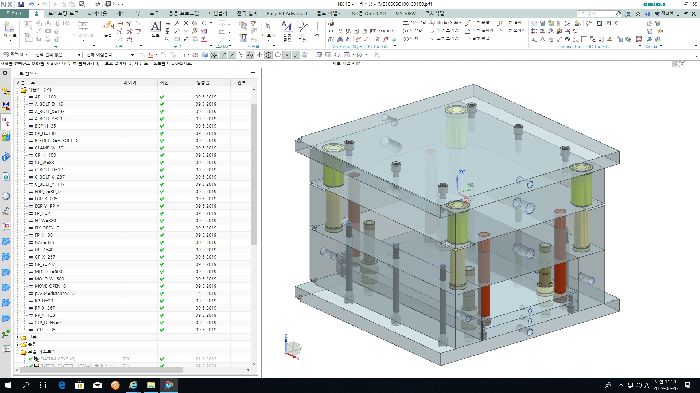Open File Explorer from the taskbar
Screen dimensions: 700x393
pos(151,385)
